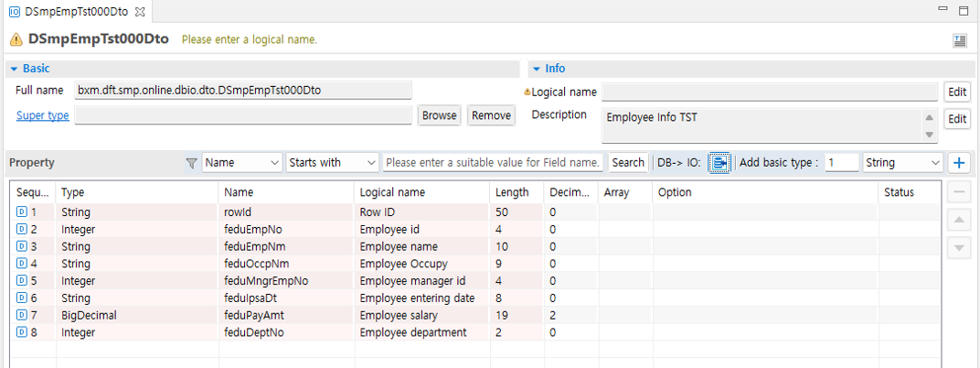Screen dimensions: 980x368
Task: Open the String basic type dropdown
Action: click(902, 163)
